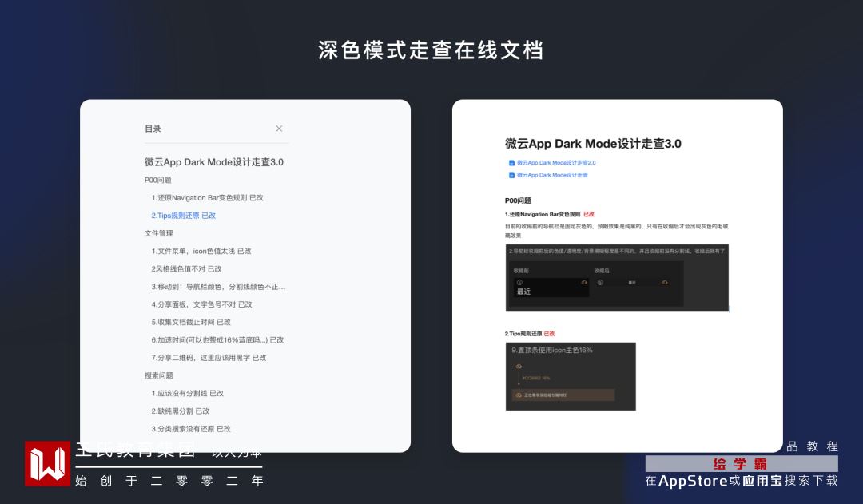Image resolution: width=863 pixels, height=504 pixels.
Task: Open 4.分享面板，文字色号不对 outline entry
Action: pos(201,304)
